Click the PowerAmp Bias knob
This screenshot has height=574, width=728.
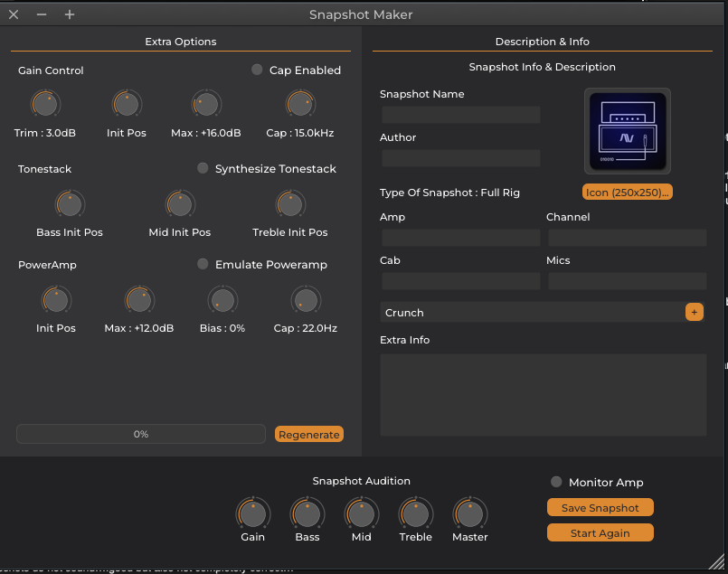tap(222, 300)
